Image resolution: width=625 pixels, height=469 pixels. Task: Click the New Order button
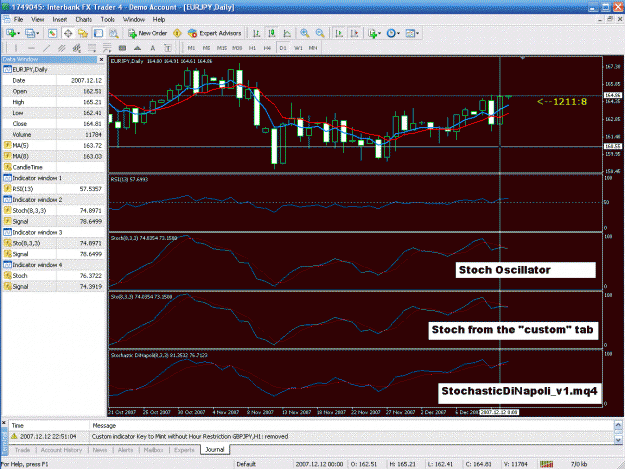(x=147, y=33)
